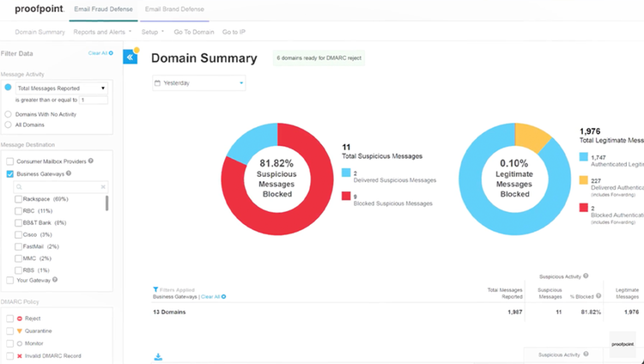Clear the gateway search with the X icon

coord(103,187)
